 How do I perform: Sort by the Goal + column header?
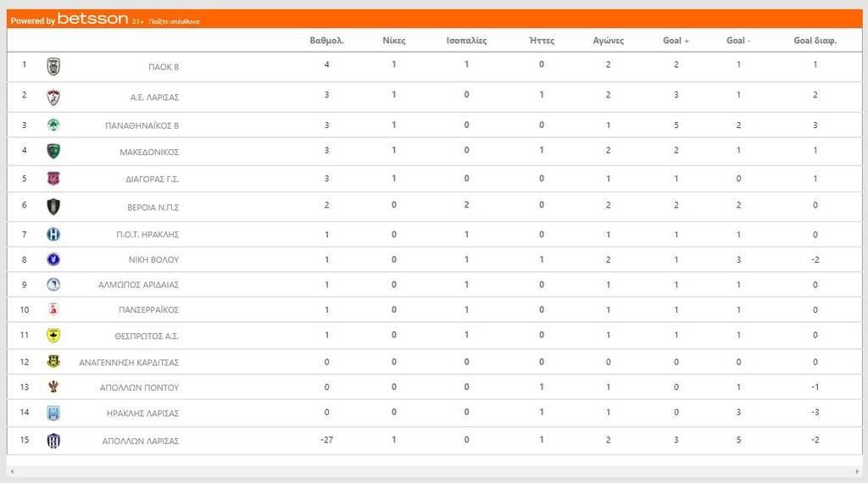coord(676,41)
